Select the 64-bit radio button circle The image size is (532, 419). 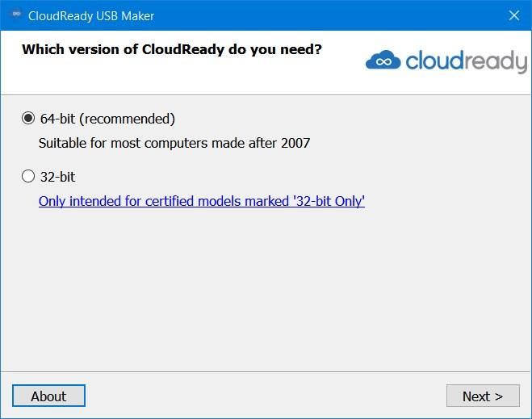coord(28,119)
